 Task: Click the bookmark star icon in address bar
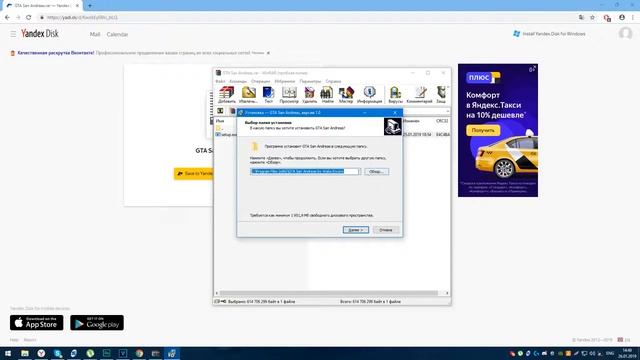point(592,18)
